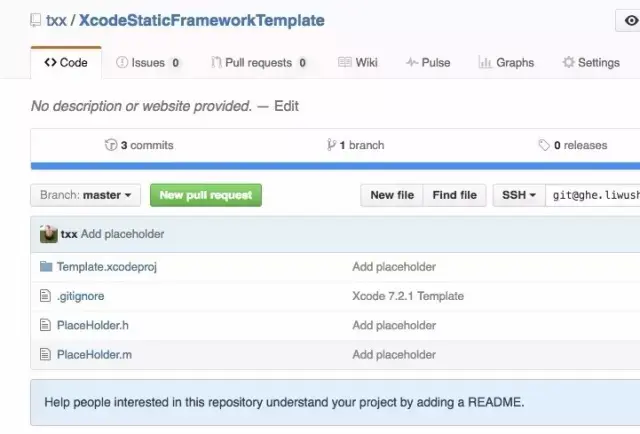Click the language color bar
This screenshot has height=434, width=640.
click(335, 166)
